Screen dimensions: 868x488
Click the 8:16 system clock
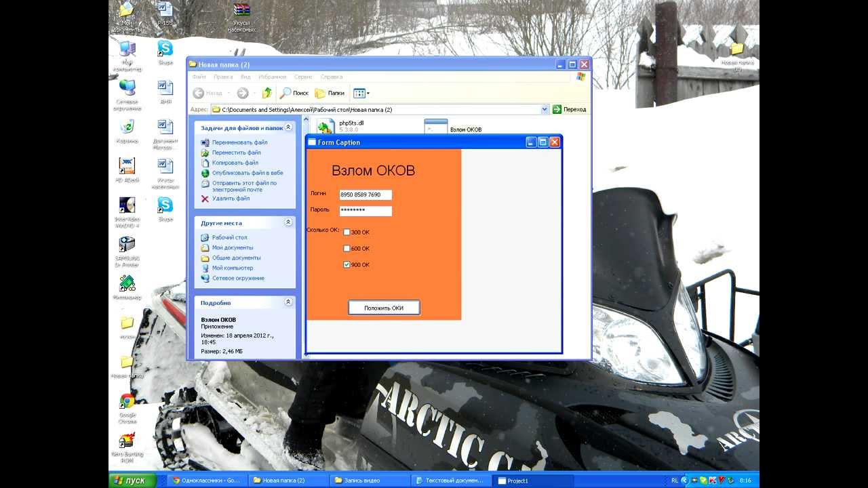[x=745, y=481]
